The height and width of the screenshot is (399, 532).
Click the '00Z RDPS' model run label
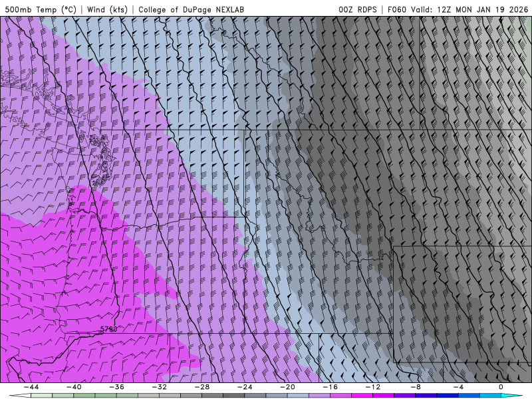358,9
